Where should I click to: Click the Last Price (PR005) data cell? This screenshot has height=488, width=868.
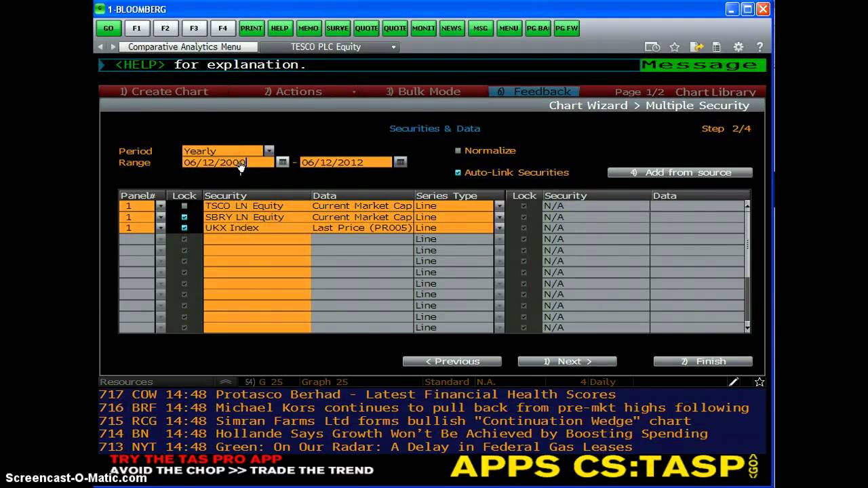pos(362,228)
